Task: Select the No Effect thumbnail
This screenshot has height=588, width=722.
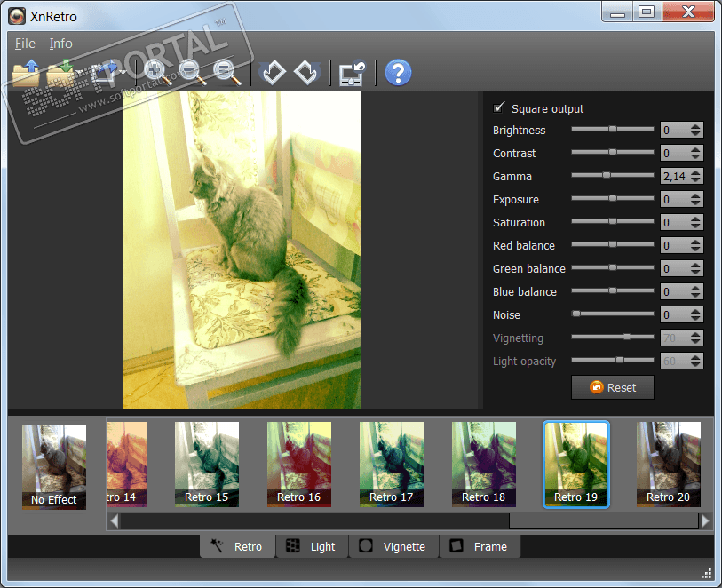Action: point(54,466)
